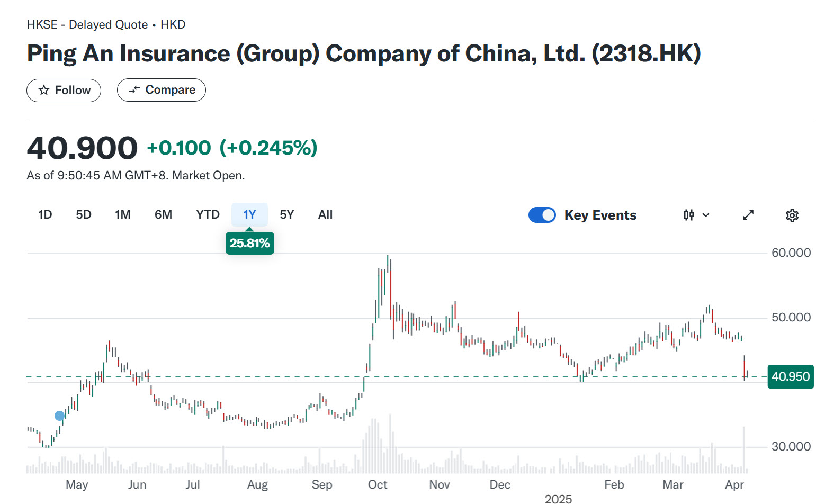Screen dimensions: 816x504
Task: Click the 30.000 y-axis label
Action: pos(791,447)
